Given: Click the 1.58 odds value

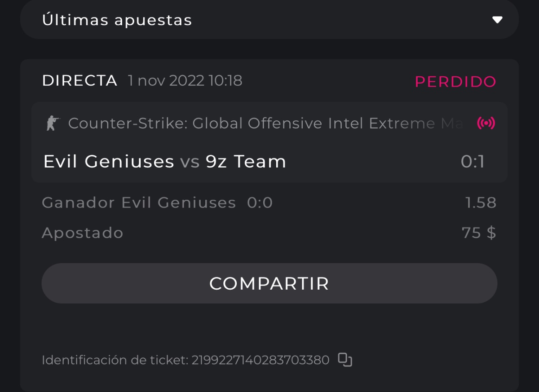Looking at the screenshot, I should pyautogui.click(x=481, y=203).
